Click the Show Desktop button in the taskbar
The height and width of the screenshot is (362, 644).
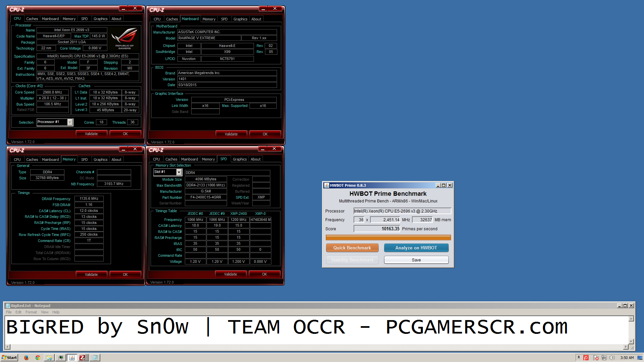pos(640,358)
